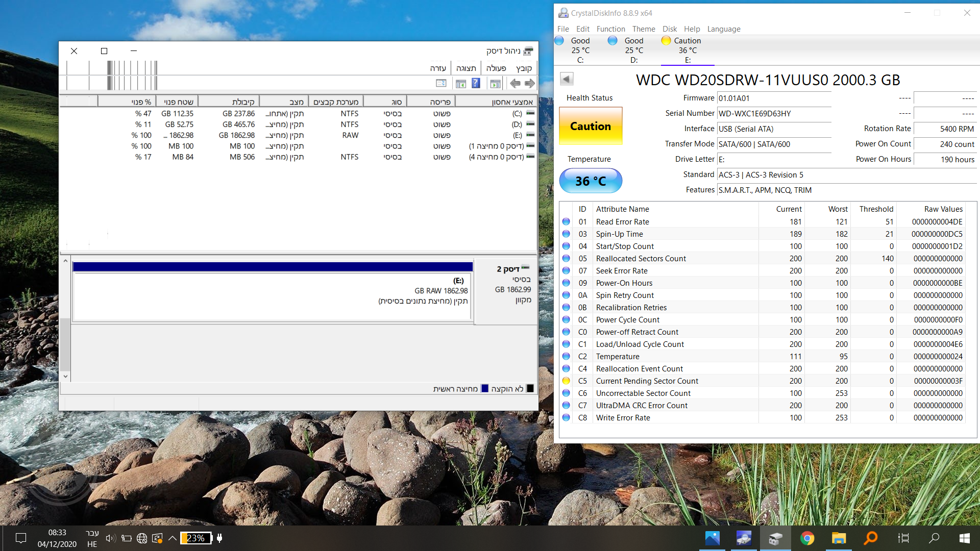980x551 pixels.
Task: Sort by the שטח פנוי column header
Action: tap(177, 102)
